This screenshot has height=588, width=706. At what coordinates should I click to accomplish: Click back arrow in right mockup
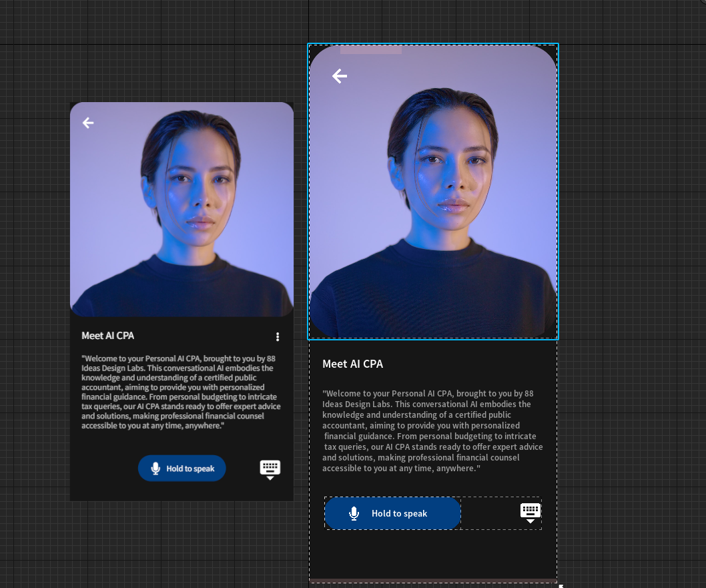(x=340, y=76)
